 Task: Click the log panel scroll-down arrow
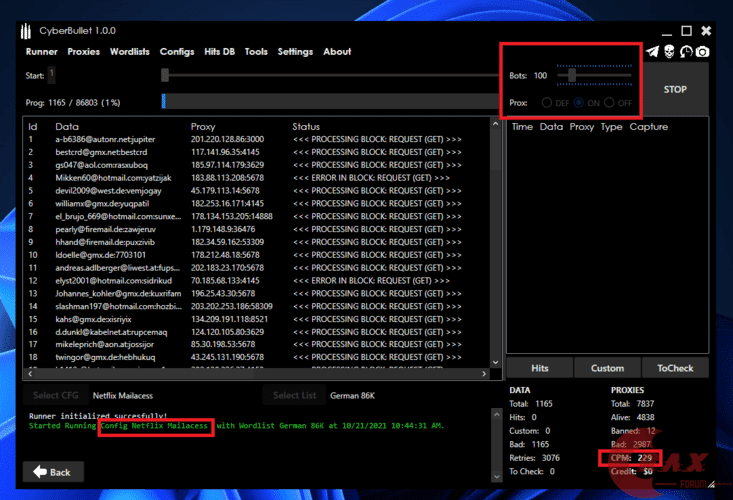coord(496,477)
